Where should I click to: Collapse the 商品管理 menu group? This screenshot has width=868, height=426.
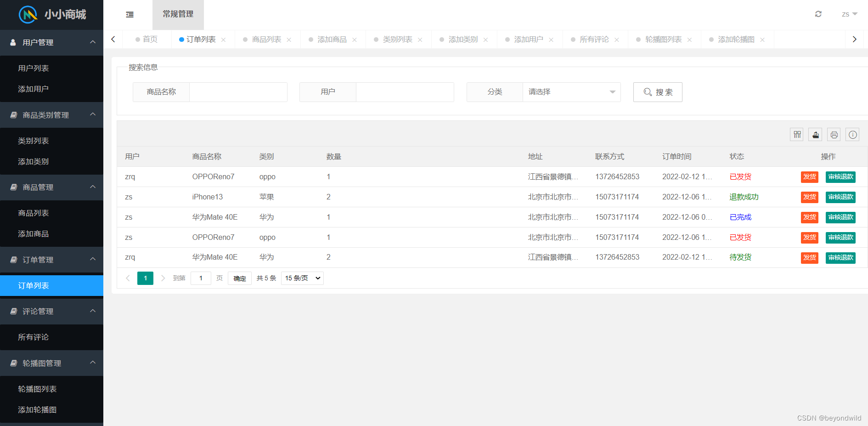point(51,187)
